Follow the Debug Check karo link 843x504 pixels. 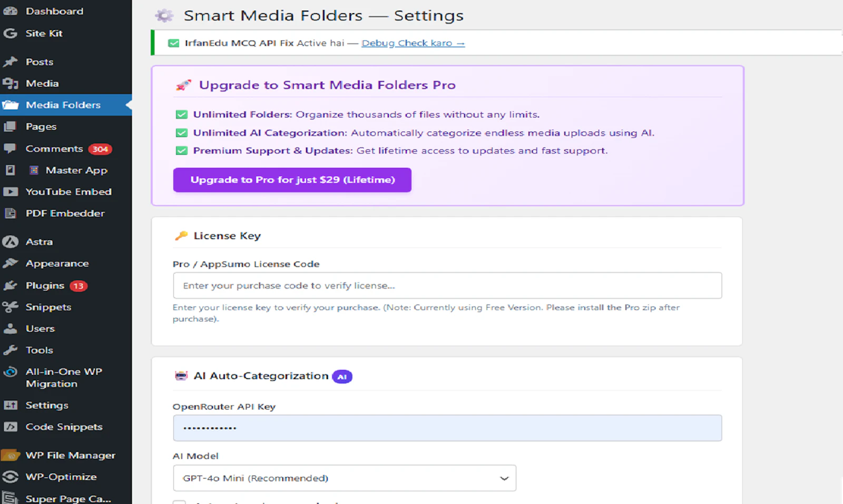413,43
